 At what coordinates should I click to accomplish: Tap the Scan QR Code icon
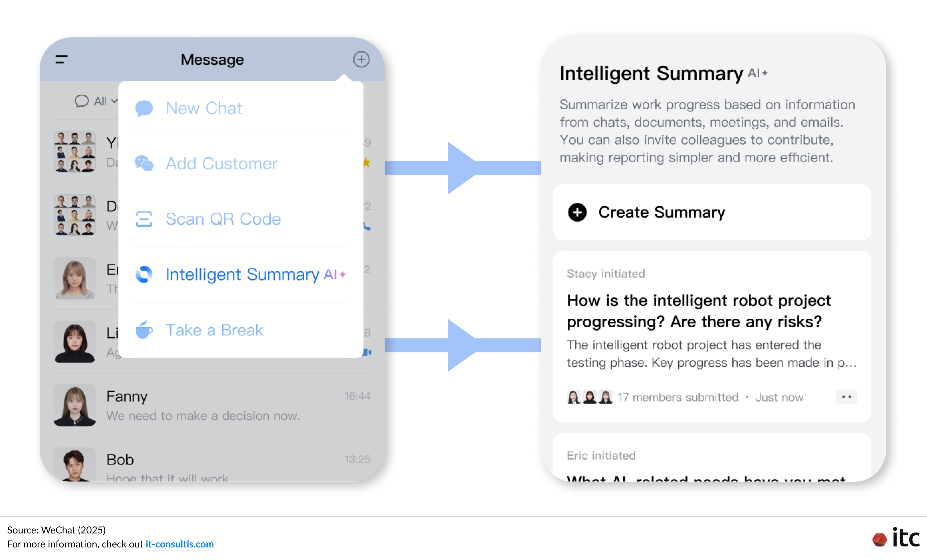(144, 219)
